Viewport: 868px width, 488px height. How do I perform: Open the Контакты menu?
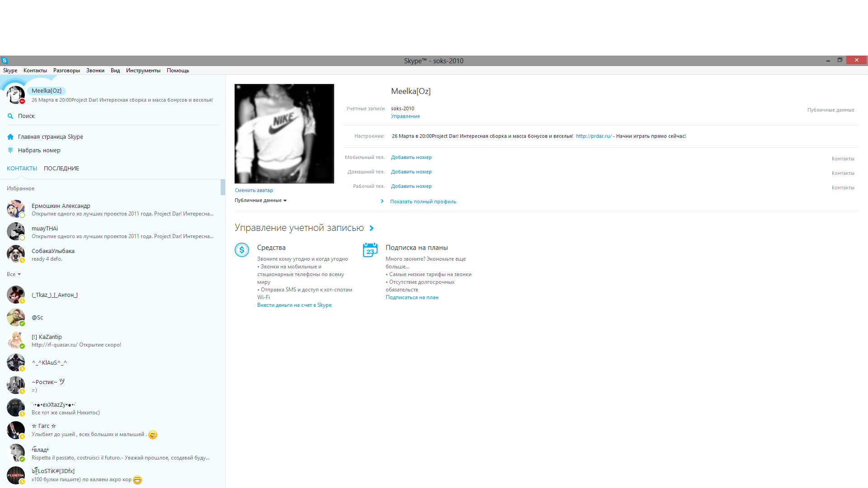coord(35,70)
